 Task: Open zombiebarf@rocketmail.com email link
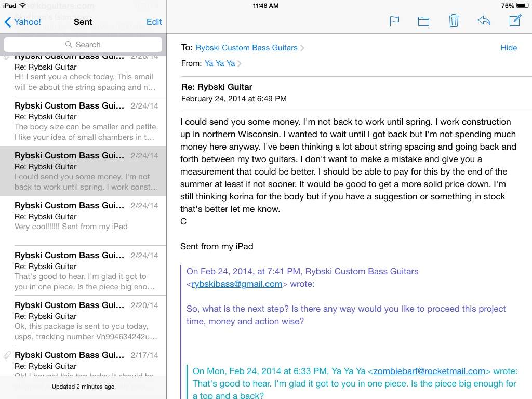click(429, 371)
